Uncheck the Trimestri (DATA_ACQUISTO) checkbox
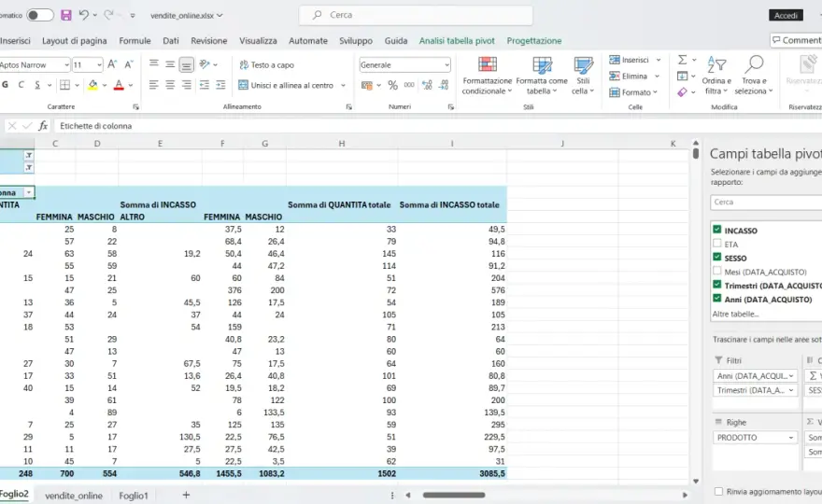The image size is (822, 504). click(717, 285)
